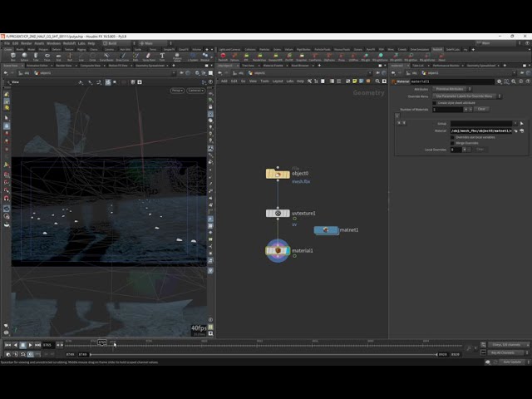Select the Font shelf tool
Screen dimensions: 532x399
coord(162,57)
